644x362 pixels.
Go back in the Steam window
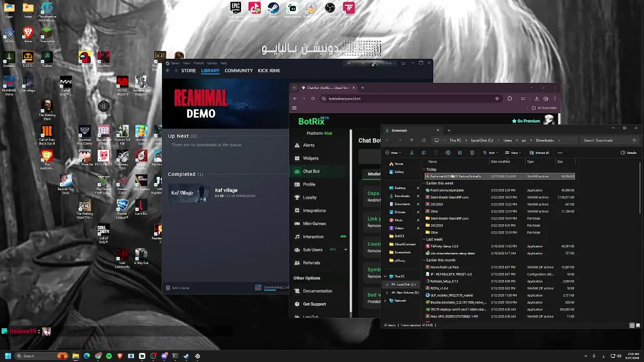[168, 70]
